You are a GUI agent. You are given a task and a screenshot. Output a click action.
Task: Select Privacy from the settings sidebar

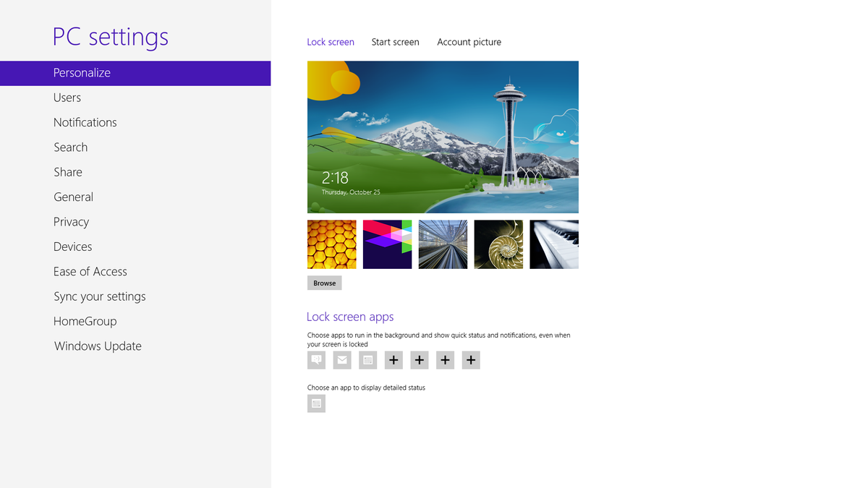tap(71, 221)
